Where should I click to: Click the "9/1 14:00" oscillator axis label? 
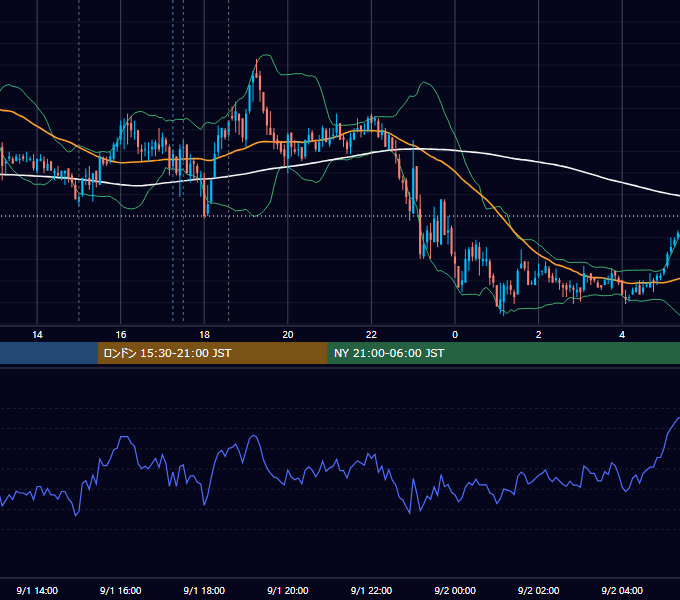[37, 590]
